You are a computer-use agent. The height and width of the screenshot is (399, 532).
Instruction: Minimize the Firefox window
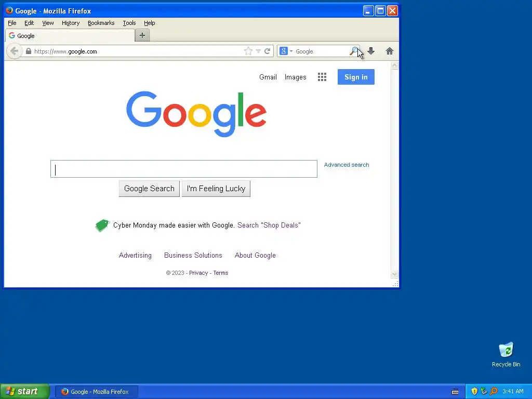368,10
